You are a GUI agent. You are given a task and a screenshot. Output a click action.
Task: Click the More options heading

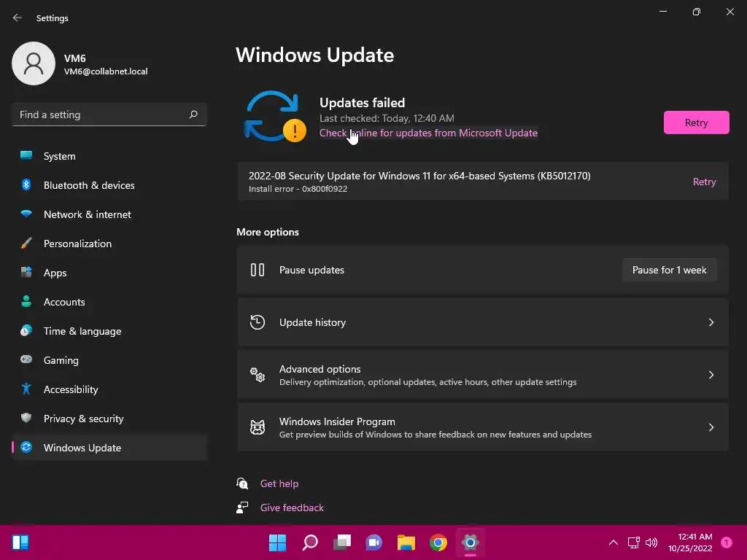tap(268, 232)
